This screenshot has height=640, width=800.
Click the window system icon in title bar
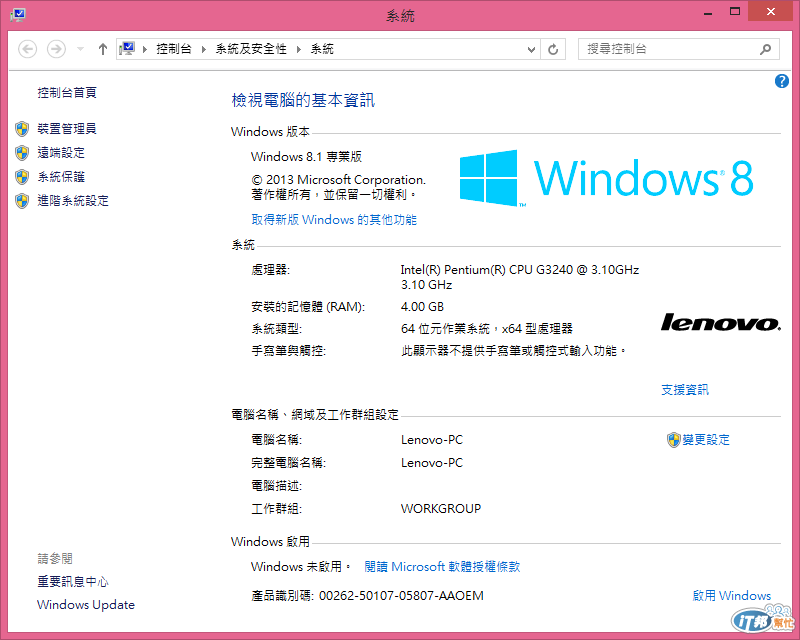pos(18,14)
